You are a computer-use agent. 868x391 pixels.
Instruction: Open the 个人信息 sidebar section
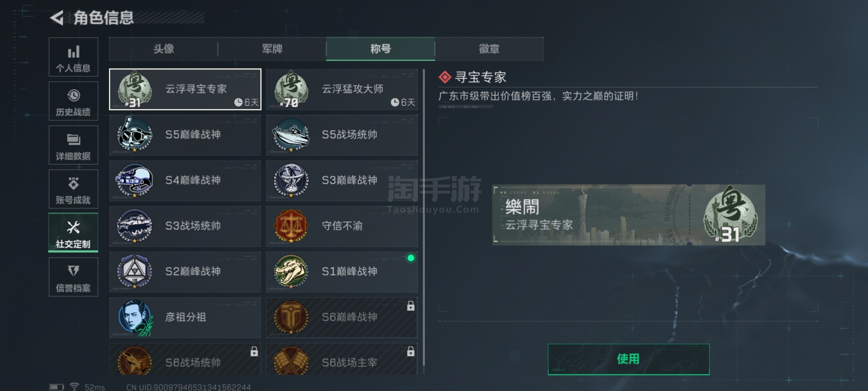pos(73,57)
